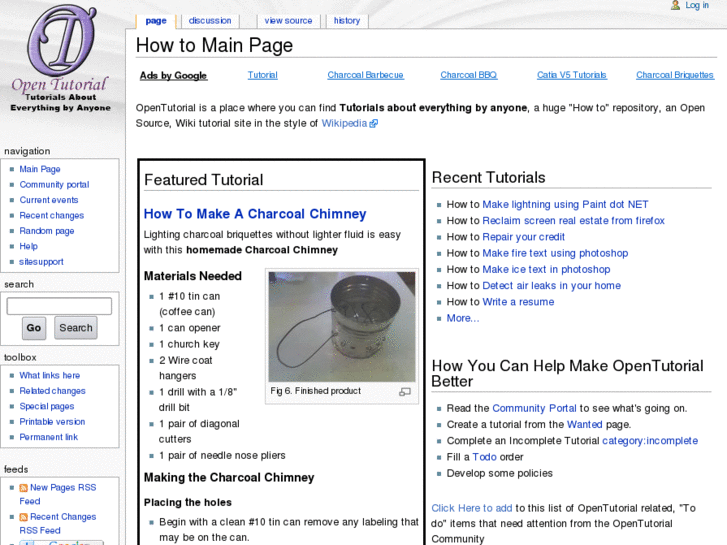Click inside the search text field

click(x=59, y=306)
